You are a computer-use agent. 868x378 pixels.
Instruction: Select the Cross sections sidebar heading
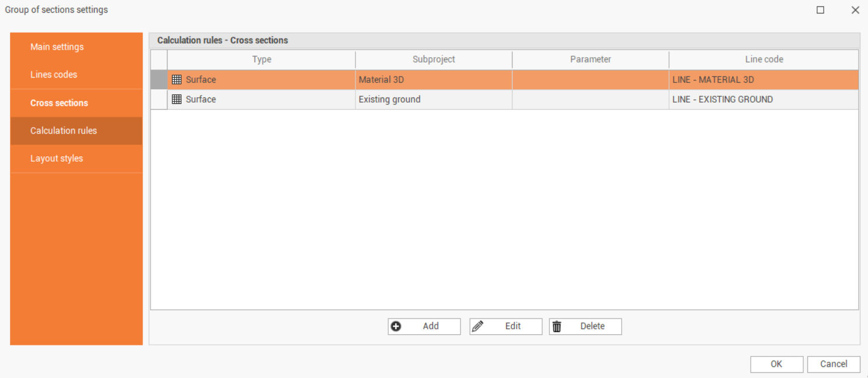pos(59,103)
